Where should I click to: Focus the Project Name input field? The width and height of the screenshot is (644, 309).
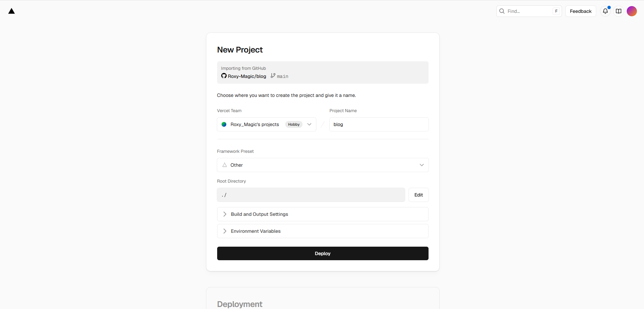tap(379, 124)
